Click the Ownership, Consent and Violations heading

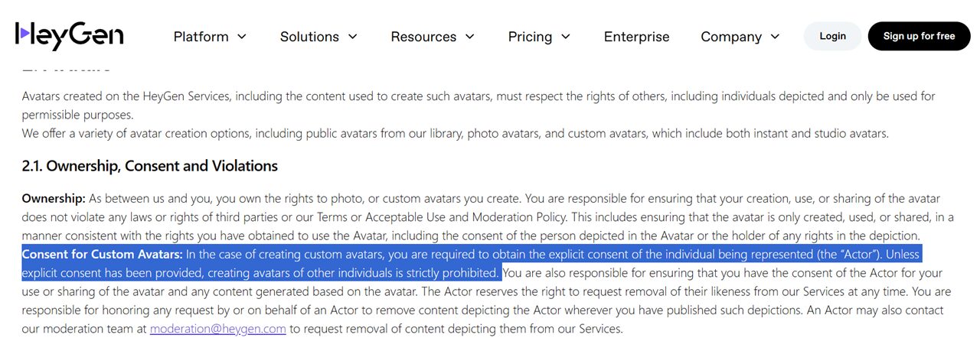149,165
